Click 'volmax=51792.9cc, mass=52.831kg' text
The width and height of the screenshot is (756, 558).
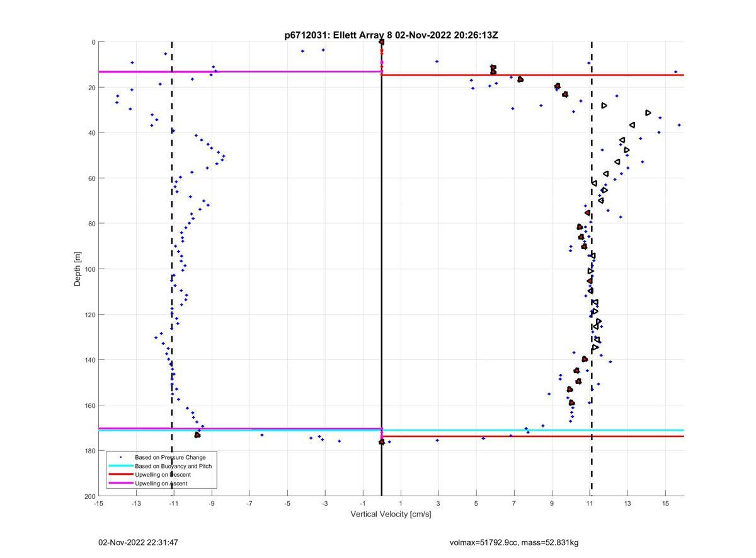[514, 542]
